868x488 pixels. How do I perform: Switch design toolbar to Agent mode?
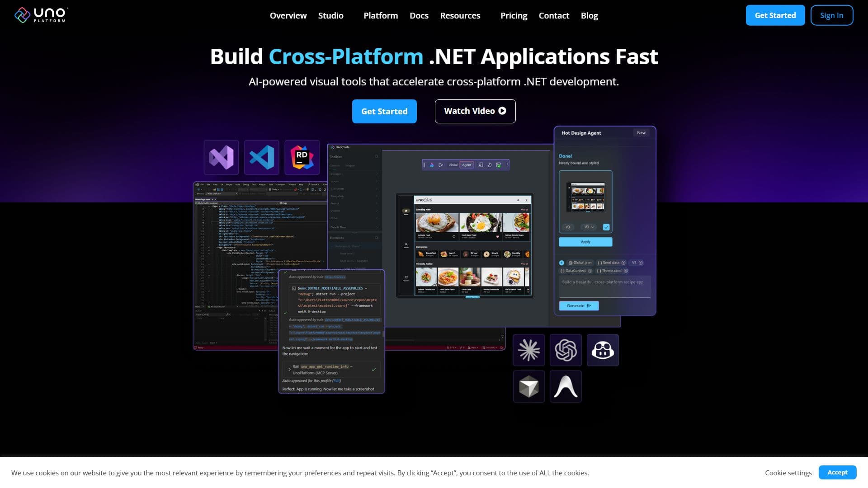point(467,165)
